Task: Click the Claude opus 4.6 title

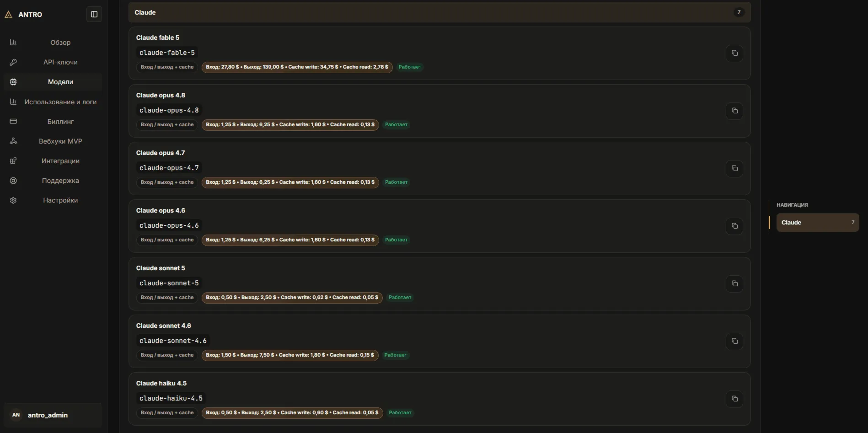Action: pos(161,210)
